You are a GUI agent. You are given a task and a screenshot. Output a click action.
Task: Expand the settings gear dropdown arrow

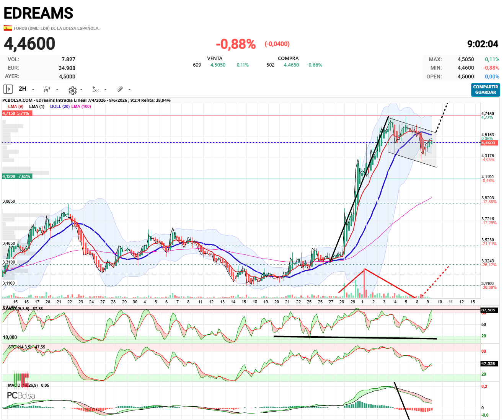pyautogui.click(x=81, y=90)
